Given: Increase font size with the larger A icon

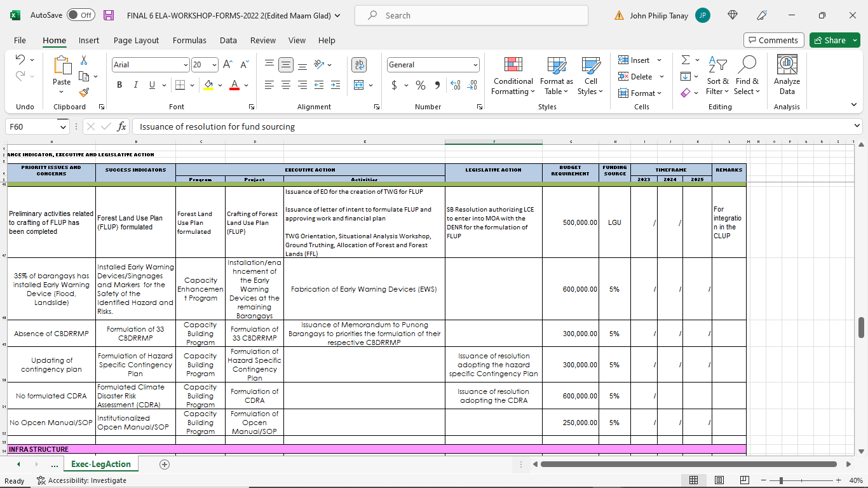Looking at the screenshot, I should (227, 65).
